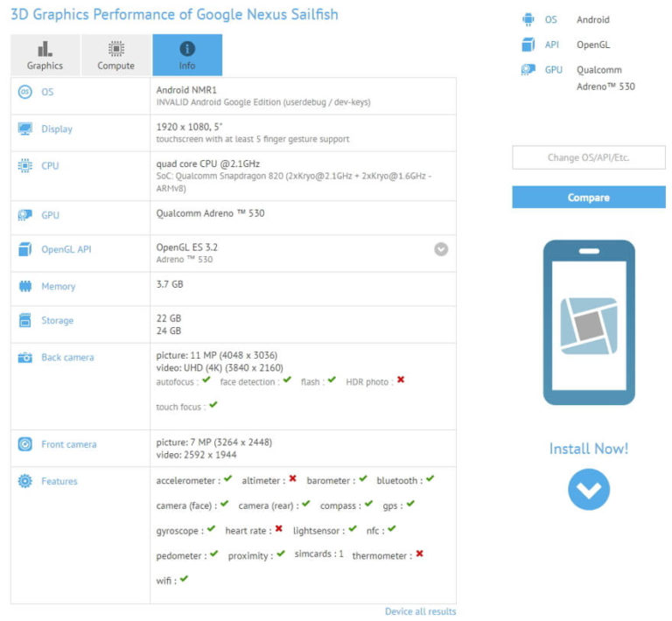Click the Front camera icon
Image resolution: width=672 pixels, height=621 pixels.
24,444
